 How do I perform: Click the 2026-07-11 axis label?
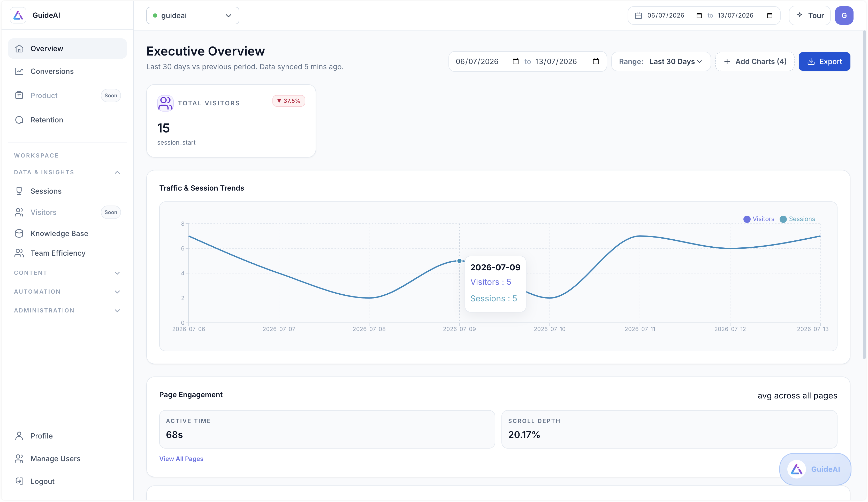640,329
